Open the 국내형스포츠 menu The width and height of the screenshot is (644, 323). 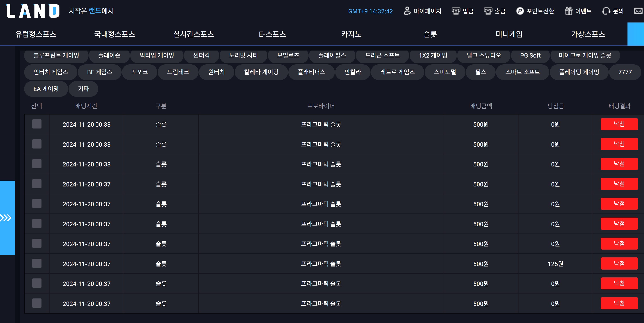click(115, 34)
